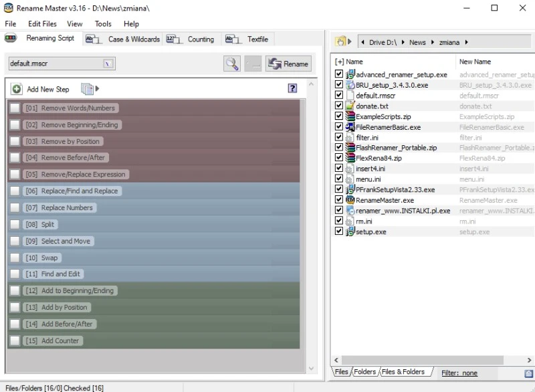Switch to the Case & Wildcards tab
The width and height of the screenshot is (535, 392).
pyautogui.click(x=124, y=39)
